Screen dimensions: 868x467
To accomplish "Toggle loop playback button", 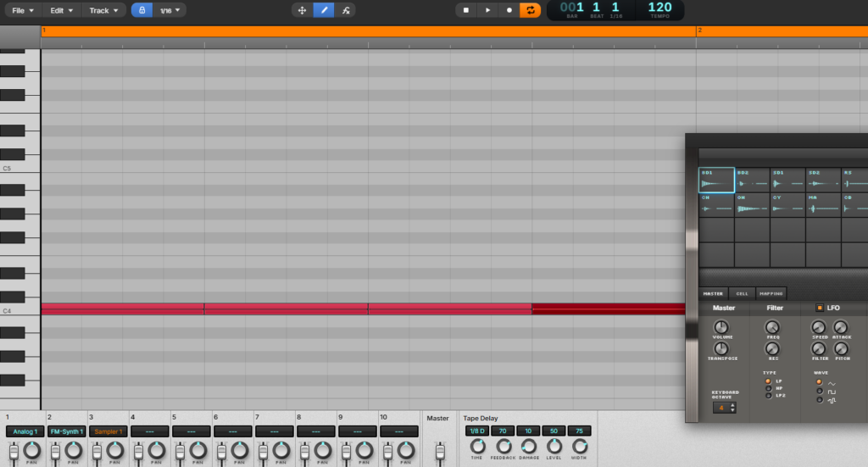I will [x=530, y=10].
